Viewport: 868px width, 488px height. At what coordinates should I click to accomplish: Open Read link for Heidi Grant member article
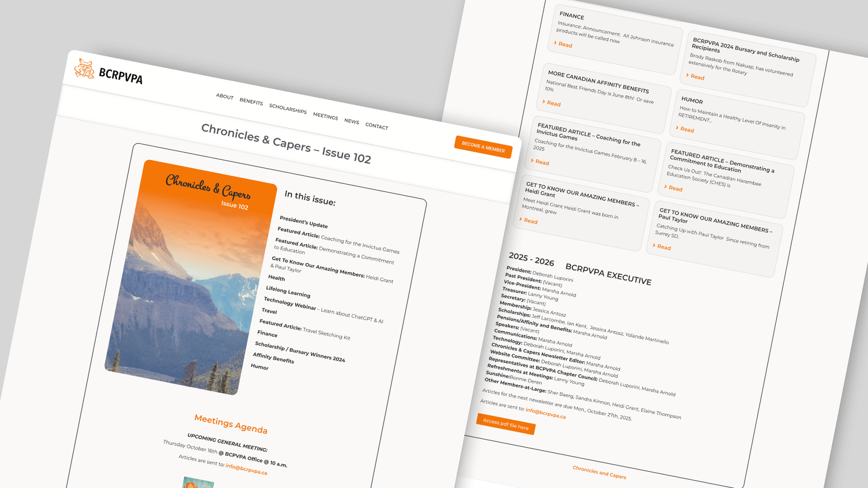pos(530,221)
